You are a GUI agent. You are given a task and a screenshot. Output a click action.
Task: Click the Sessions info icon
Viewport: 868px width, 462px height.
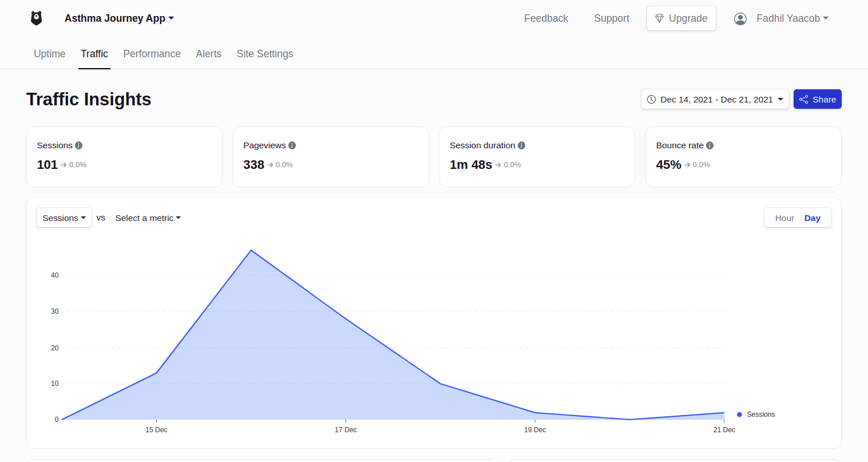tap(79, 145)
